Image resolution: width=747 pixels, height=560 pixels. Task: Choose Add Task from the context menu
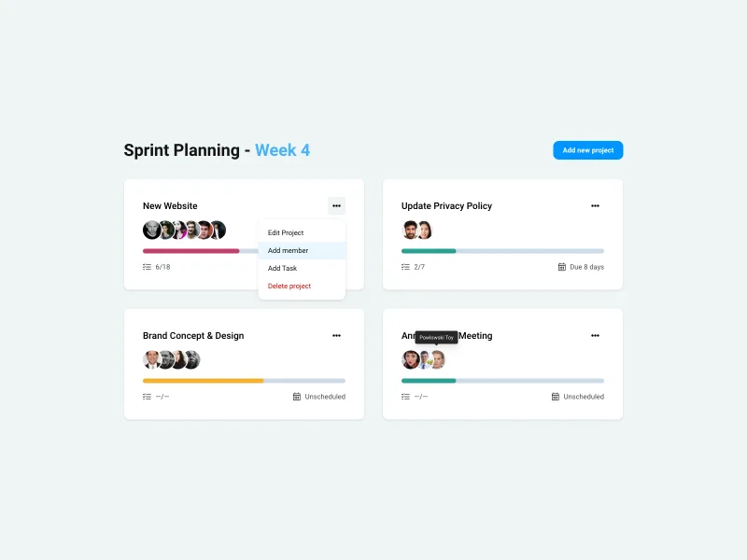[x=282, y=268]
